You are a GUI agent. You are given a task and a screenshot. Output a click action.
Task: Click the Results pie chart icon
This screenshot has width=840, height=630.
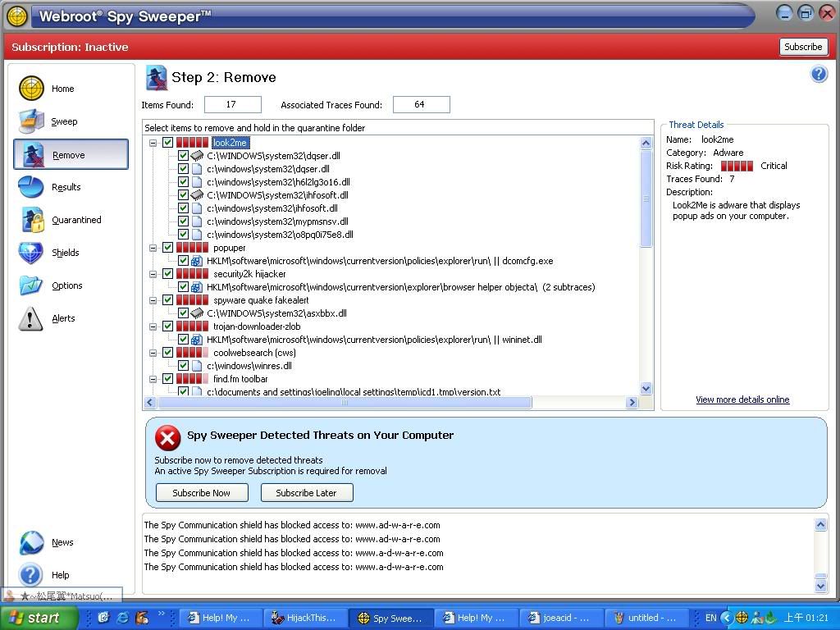coord(31,187)
